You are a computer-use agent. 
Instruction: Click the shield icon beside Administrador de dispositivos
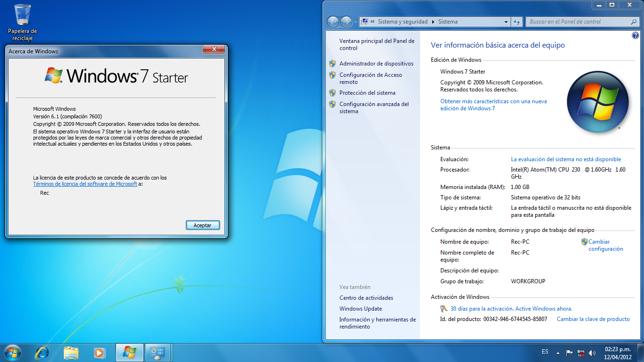332,64
